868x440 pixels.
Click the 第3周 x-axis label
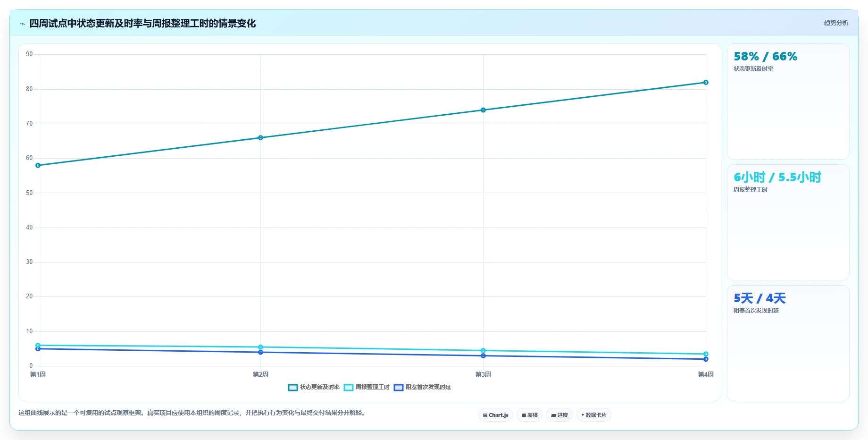point(483,374)
